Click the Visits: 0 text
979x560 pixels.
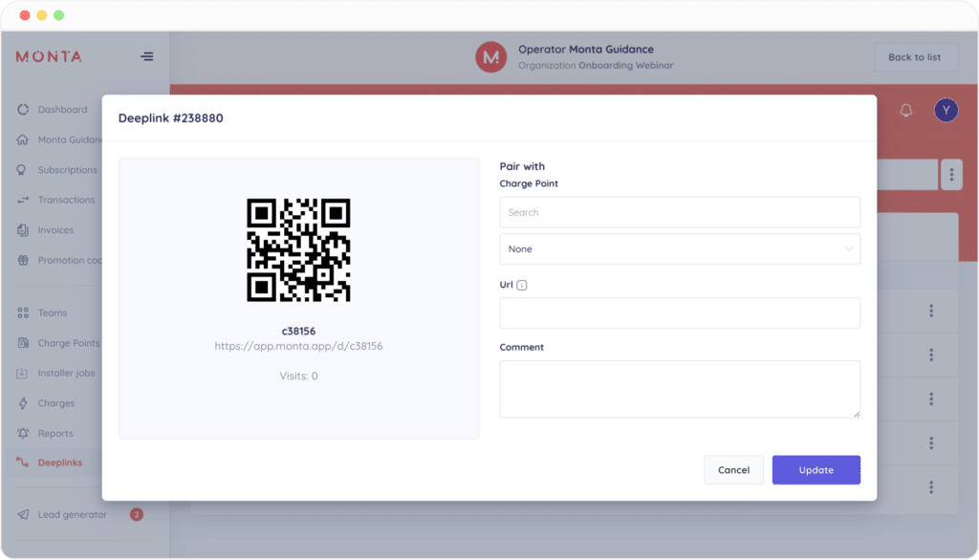(x=298, y=376)
